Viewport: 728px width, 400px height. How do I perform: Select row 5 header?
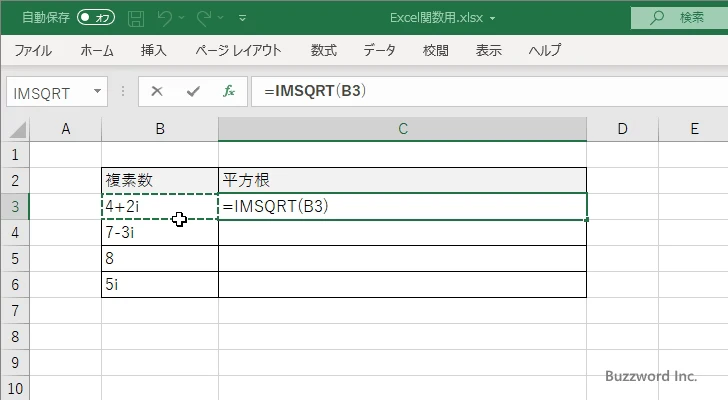click(x=15, y=258)
